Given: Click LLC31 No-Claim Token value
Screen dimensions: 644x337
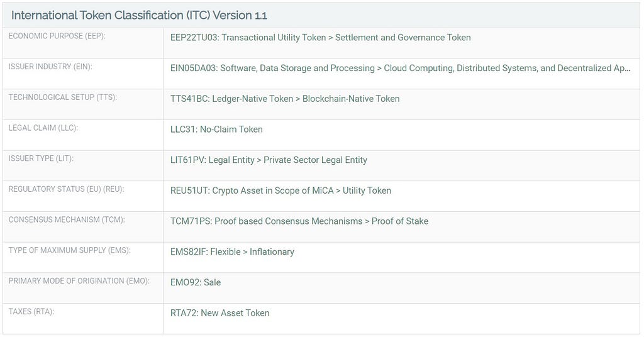Looking at the screenshot, I should 216,130.
